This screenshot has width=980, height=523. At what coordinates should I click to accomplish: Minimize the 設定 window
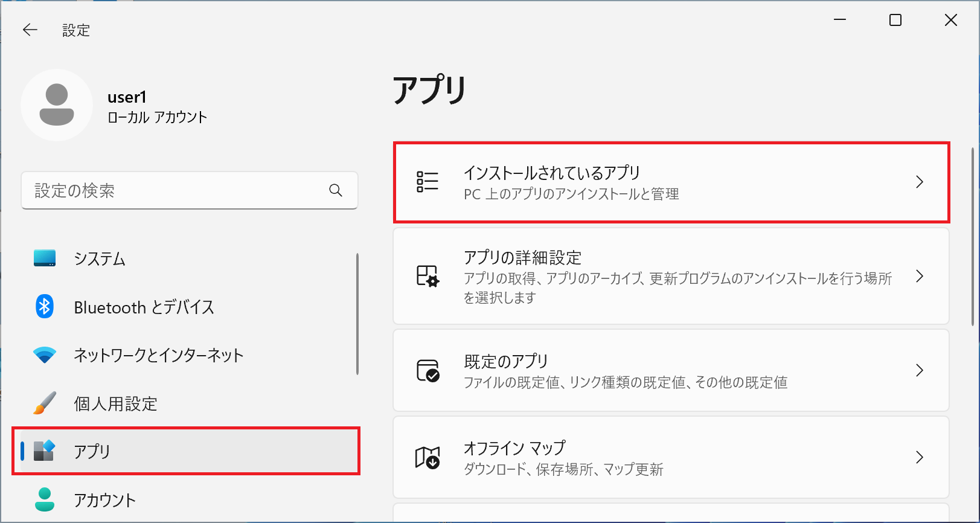point(840,20)
